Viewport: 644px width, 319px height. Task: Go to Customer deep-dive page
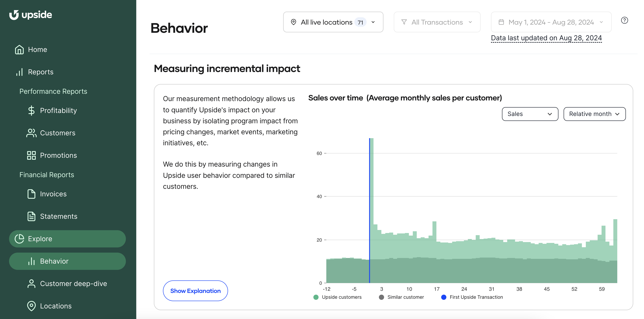coord(73,283)
